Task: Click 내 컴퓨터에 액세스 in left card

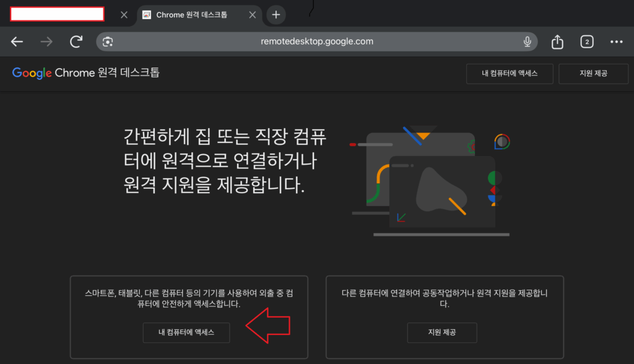Action: tap(186, 332)
